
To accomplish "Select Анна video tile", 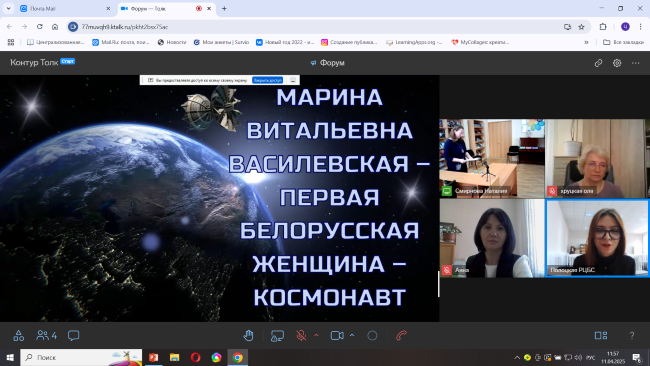I will [492, 238].
